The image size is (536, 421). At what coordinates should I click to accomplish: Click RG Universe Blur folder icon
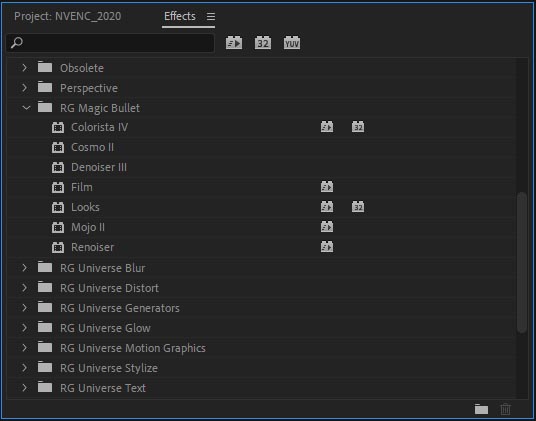(x=45, y=267)
